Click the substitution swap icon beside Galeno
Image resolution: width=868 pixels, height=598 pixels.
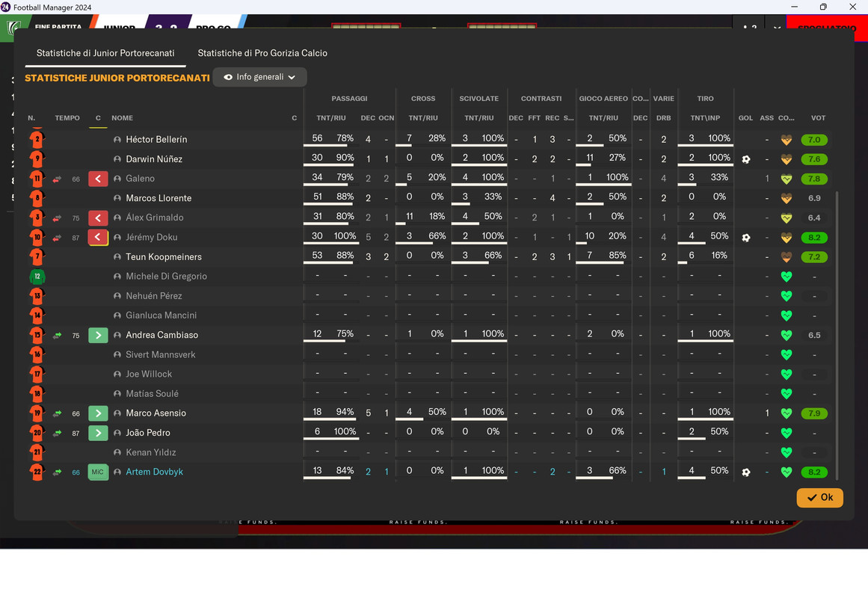[x=57, y=179]
